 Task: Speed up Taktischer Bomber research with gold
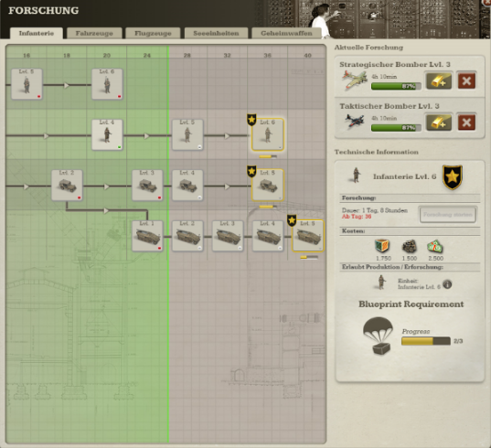tap(438, 123)
